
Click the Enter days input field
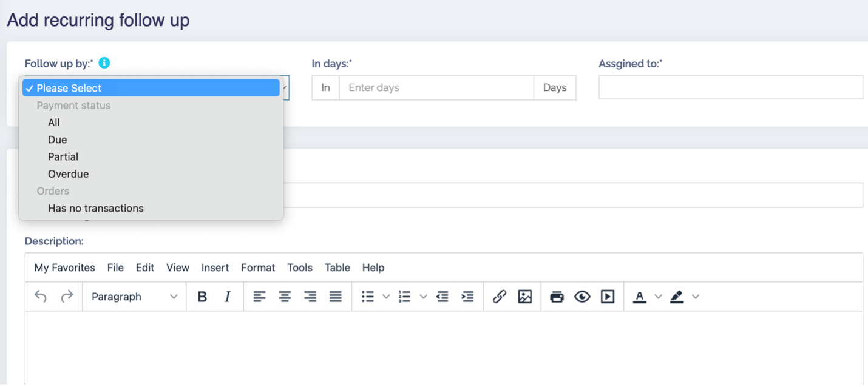(436, 87)
